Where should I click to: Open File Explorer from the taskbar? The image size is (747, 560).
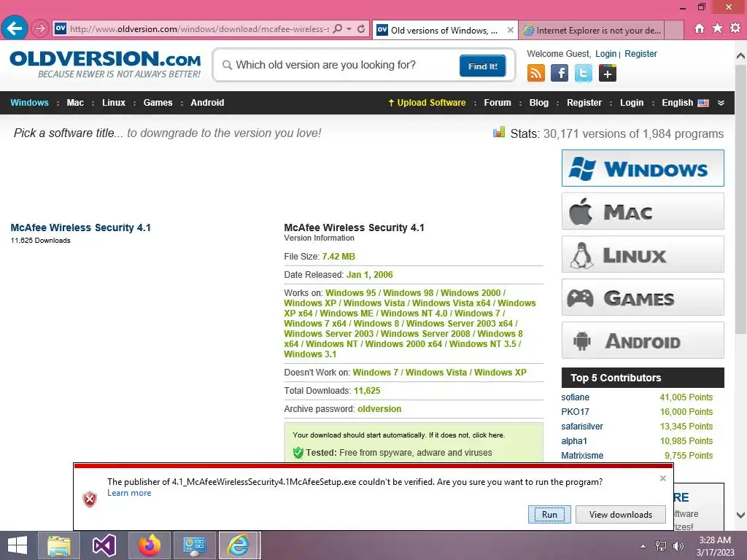[x=59, y=545]
